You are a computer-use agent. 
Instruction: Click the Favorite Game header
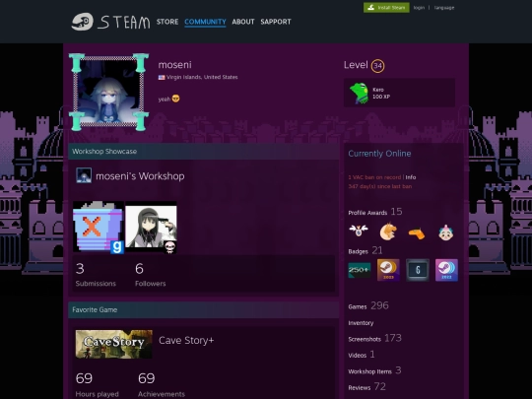point(204,309)
